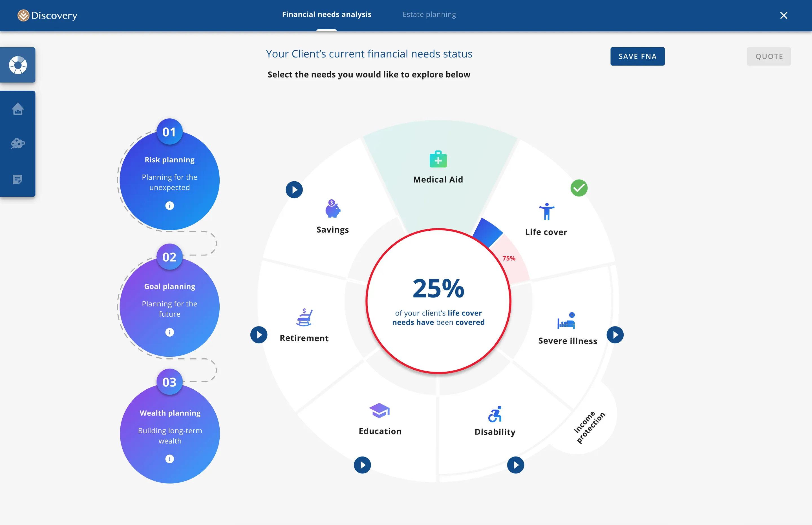Click the Medical Aid label

click(x=438, y=179)
